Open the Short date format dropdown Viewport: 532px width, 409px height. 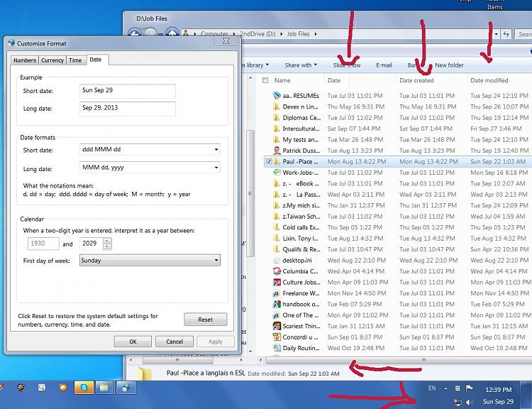[x=216, y=149]
